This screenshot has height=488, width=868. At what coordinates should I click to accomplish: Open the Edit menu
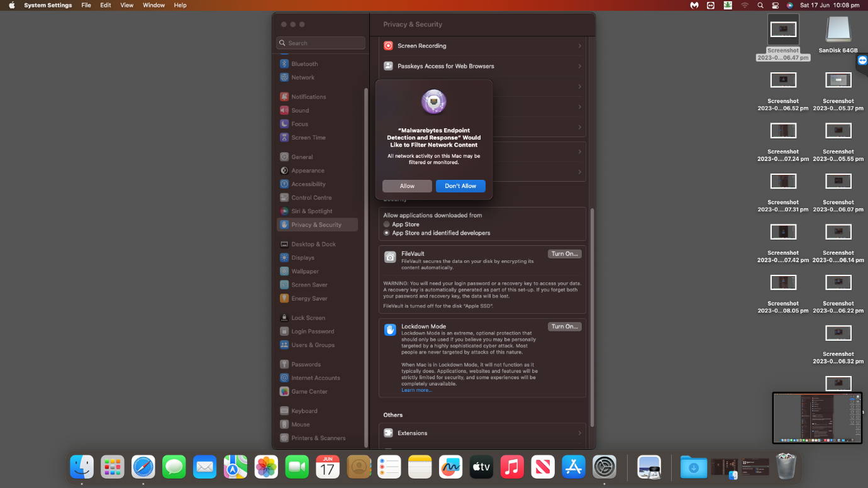(106, 5)
